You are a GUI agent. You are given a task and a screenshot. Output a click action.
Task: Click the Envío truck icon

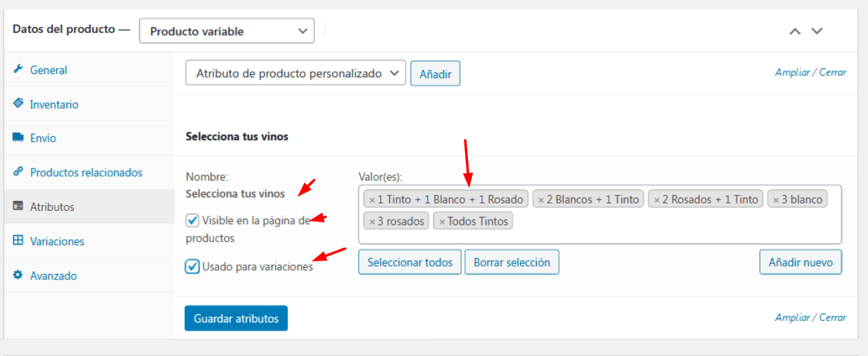point(18,138)
